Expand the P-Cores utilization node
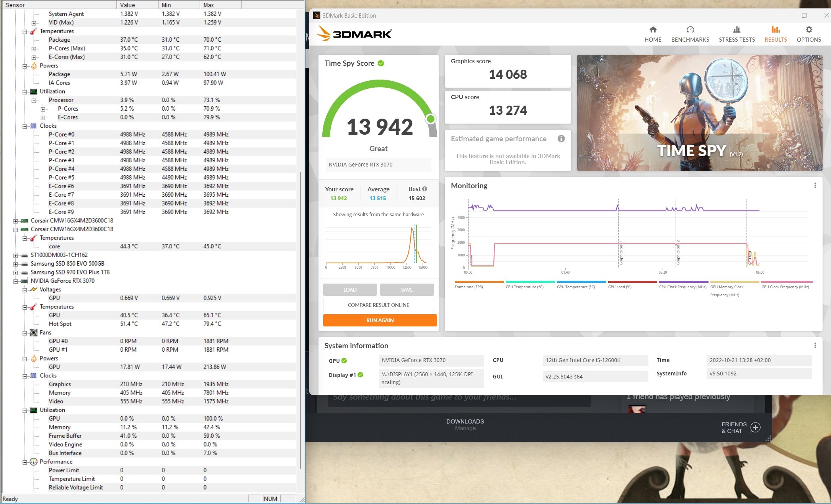The image size is (831, 504). (x=43, y=109)
